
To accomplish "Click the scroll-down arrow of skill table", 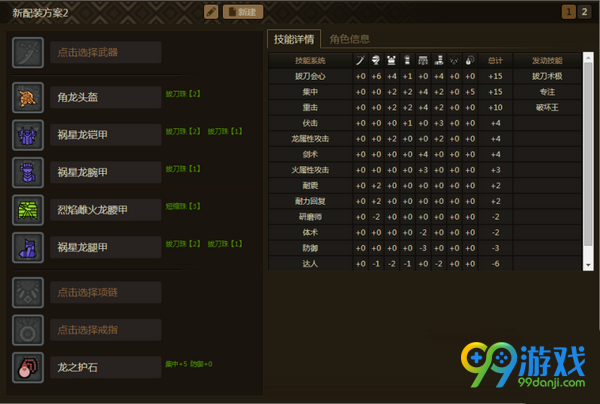I will pos(588,266).
